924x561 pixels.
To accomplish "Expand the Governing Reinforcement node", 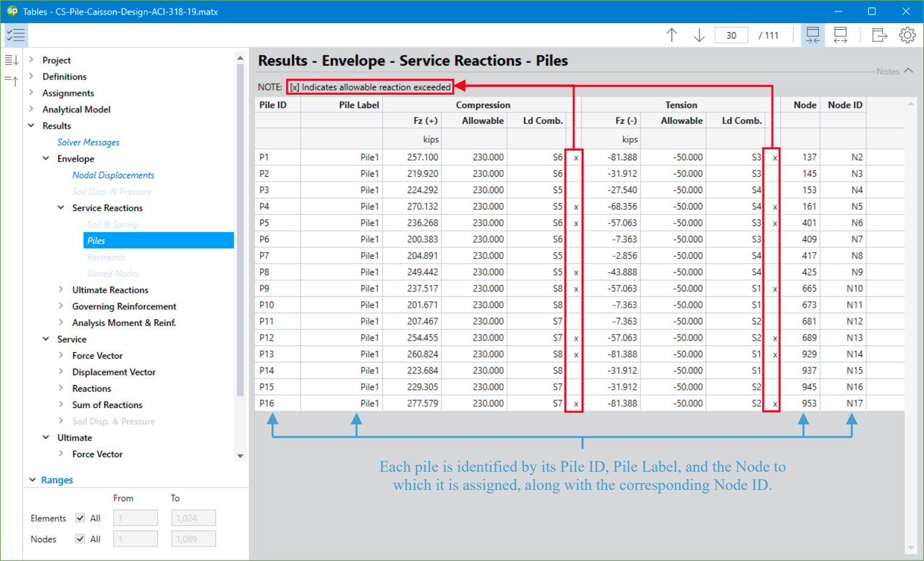I will tap(61, 306).
